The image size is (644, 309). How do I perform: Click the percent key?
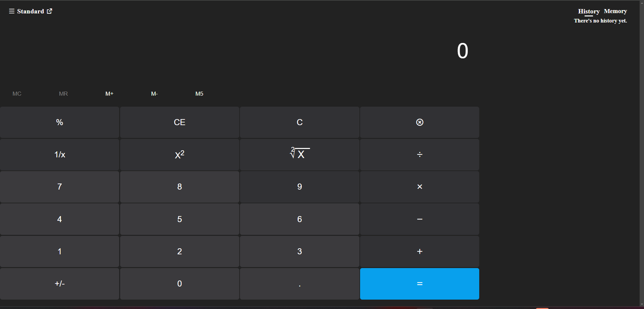(60, 122)
